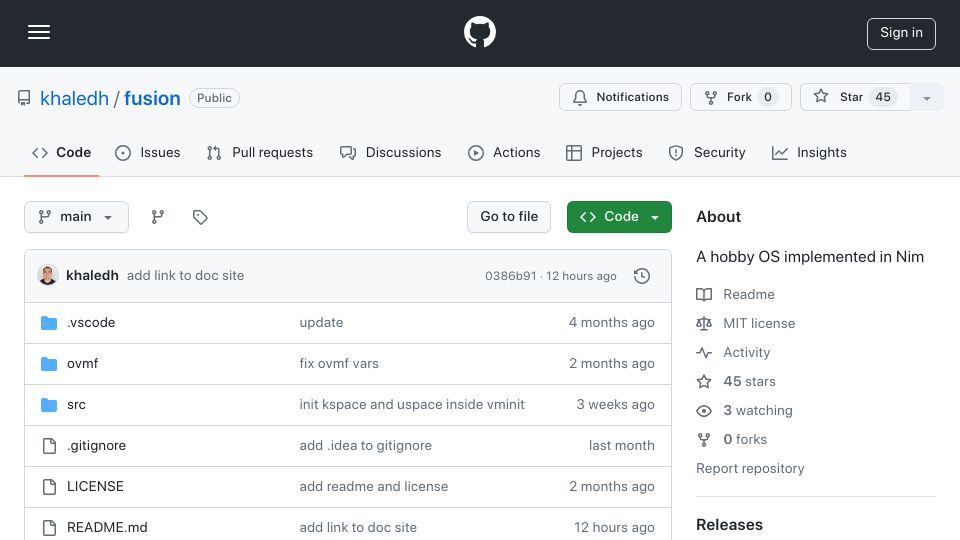Fork the fusion repository

(740, 97)
